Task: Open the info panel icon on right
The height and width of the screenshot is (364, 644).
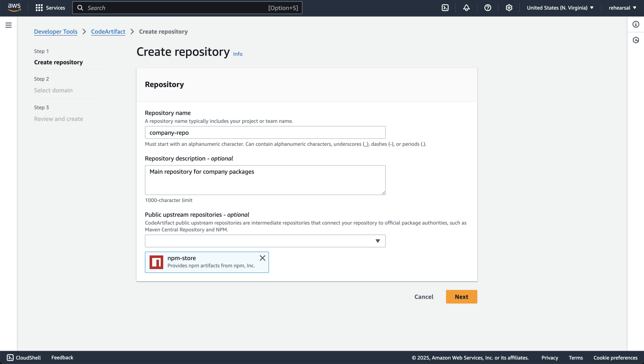Action: (x=636, y=24)
